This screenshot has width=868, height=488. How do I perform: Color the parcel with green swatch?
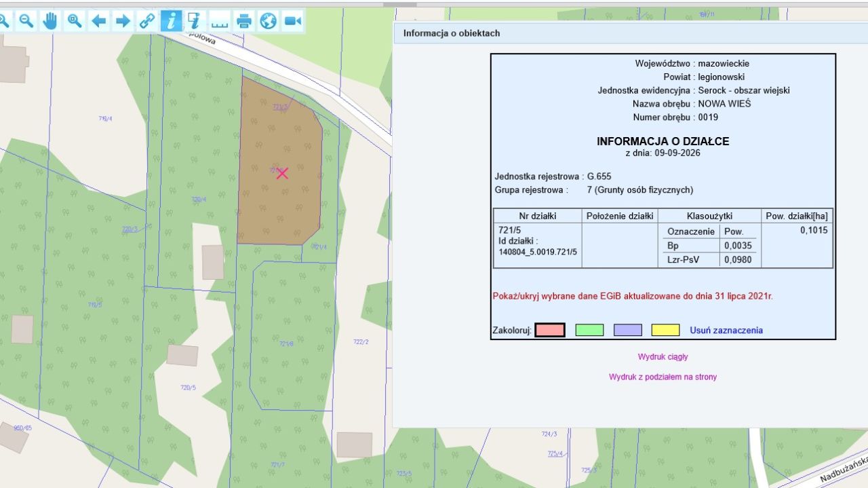[x=589, y=331]
